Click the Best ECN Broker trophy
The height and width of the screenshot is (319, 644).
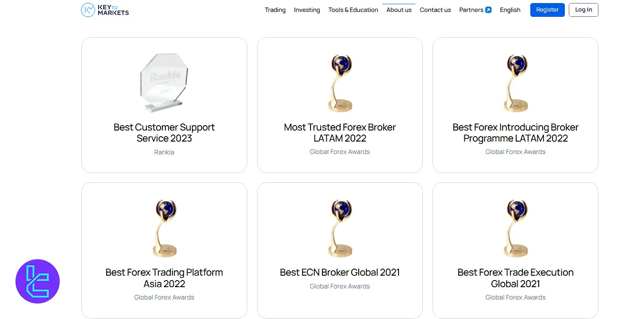(x=340, y=228)
